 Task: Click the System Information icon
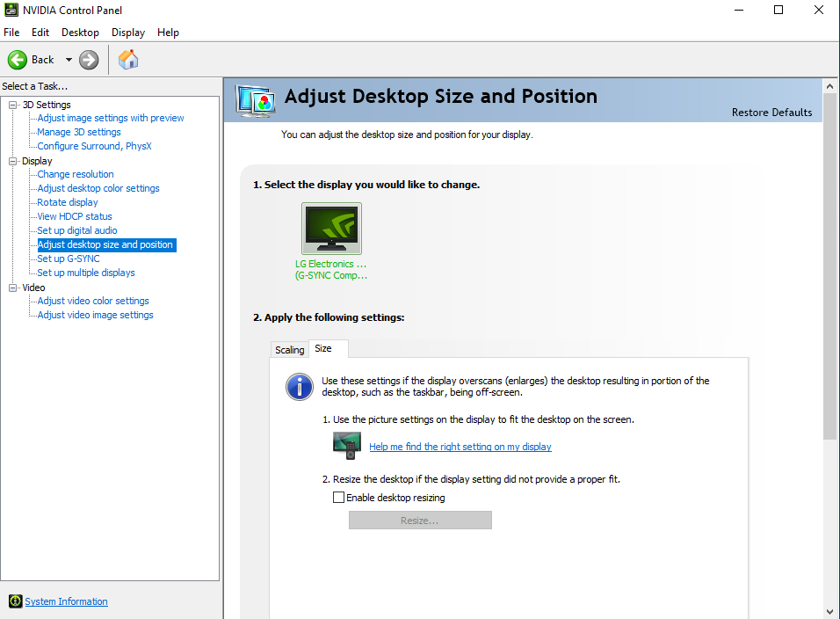15,601
